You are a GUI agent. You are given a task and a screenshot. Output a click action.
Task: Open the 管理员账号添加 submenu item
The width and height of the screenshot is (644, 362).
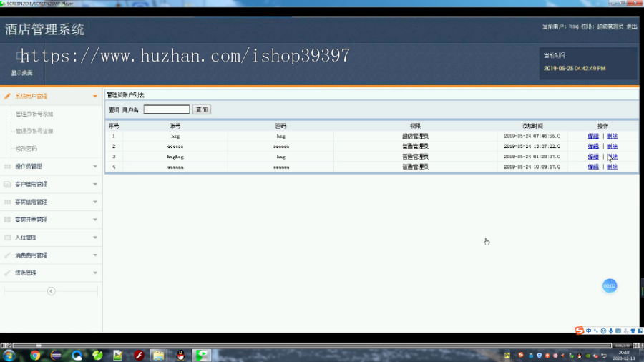click(34, 114)
